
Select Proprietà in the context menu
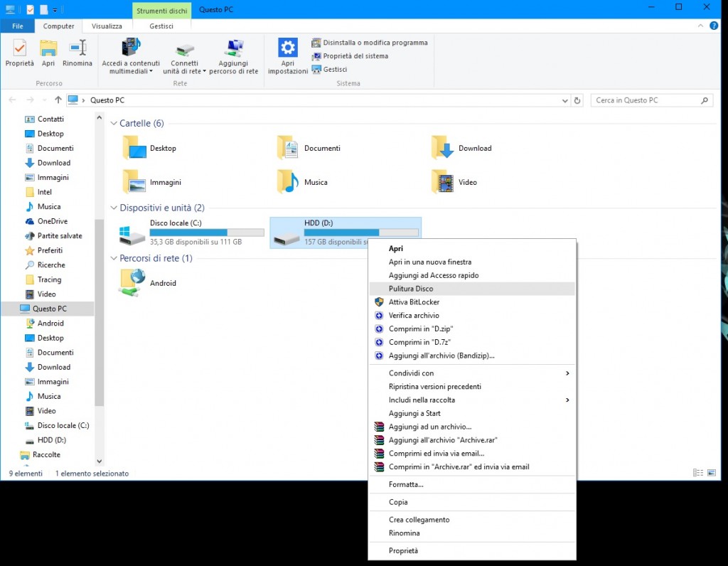403,550
